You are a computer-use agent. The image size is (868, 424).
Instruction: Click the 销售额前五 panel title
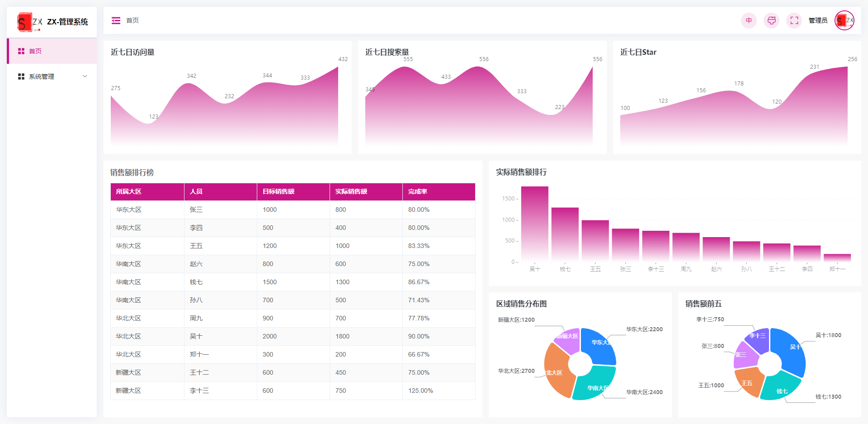(703, 304)
